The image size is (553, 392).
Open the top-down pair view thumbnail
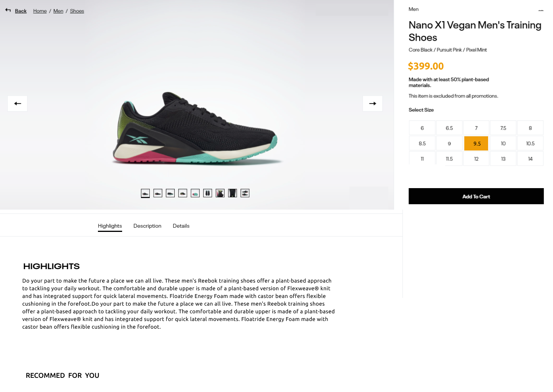[207, 193]
